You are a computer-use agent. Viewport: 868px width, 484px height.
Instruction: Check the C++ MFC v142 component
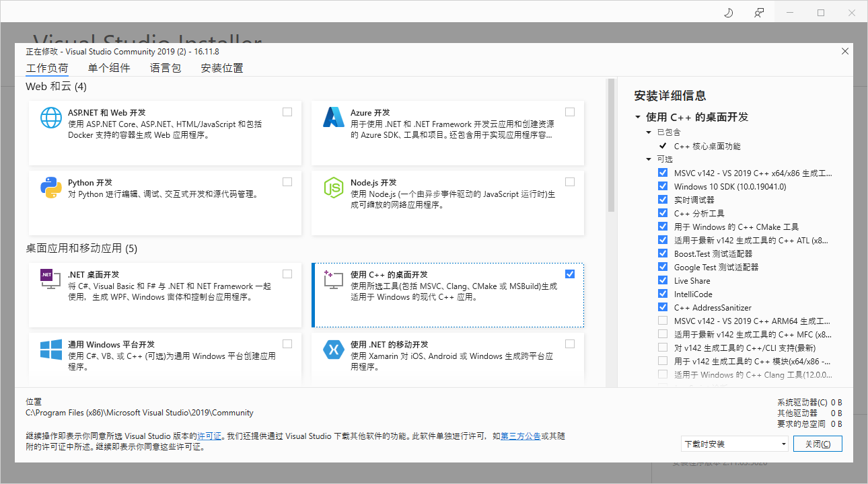click(x=663, y=334)
